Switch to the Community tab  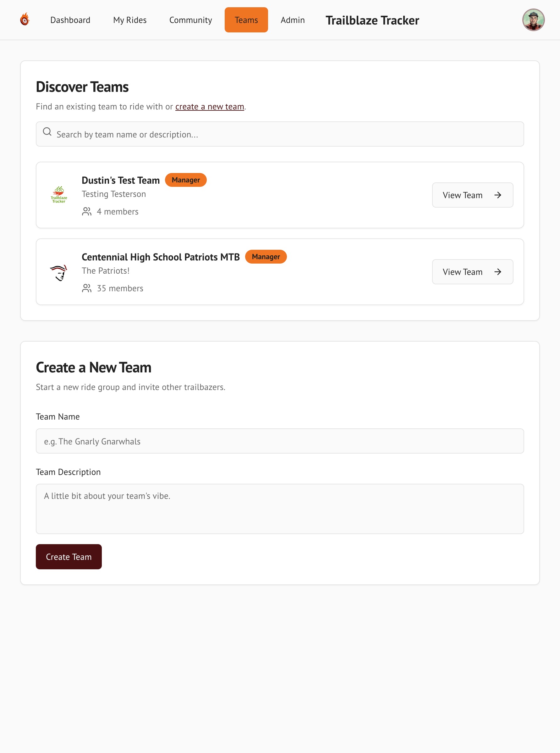(190, 20)
